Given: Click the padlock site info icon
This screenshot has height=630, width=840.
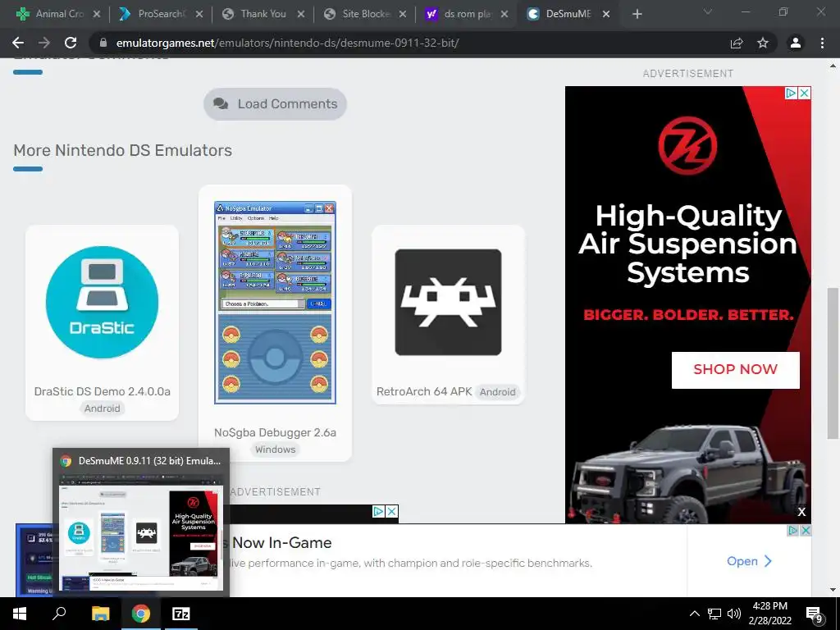Looking at the screenshot, I should point(103,43).
